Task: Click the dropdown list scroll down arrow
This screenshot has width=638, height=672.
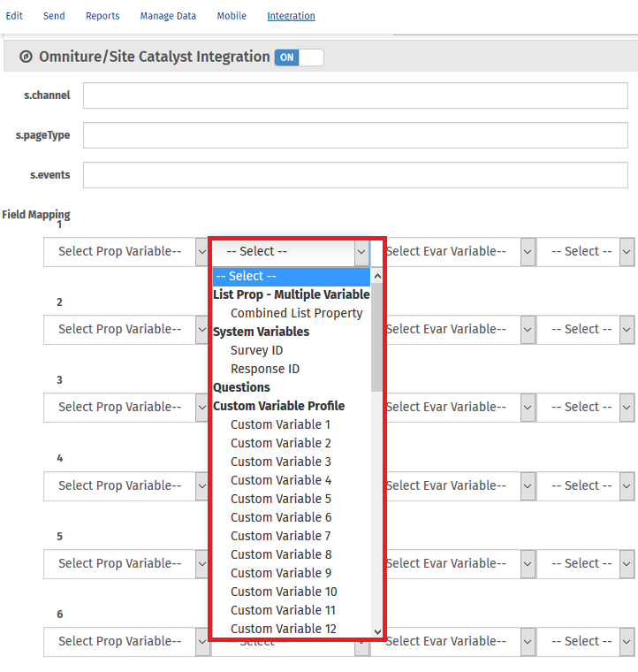Action: pyautogui.click(x=377, y=631)
